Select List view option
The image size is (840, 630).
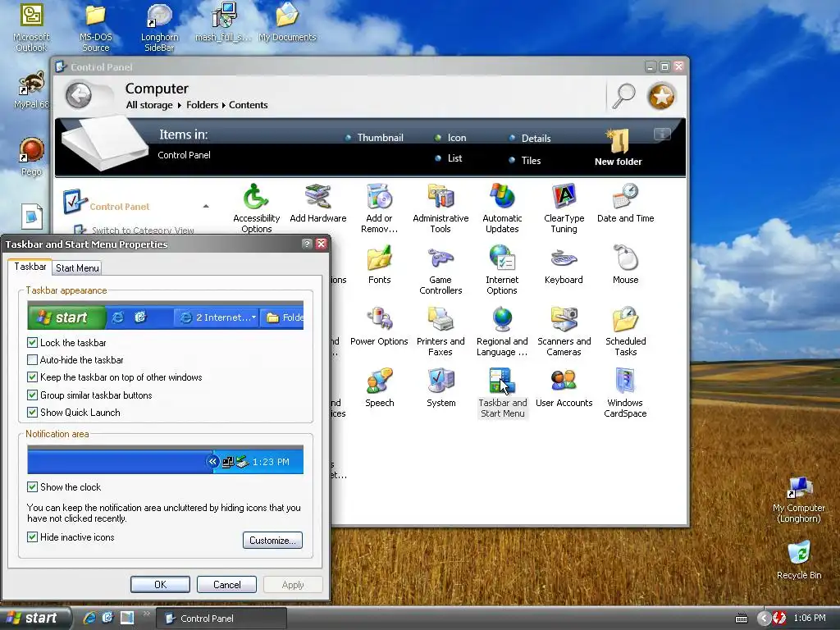click(449, 158)
